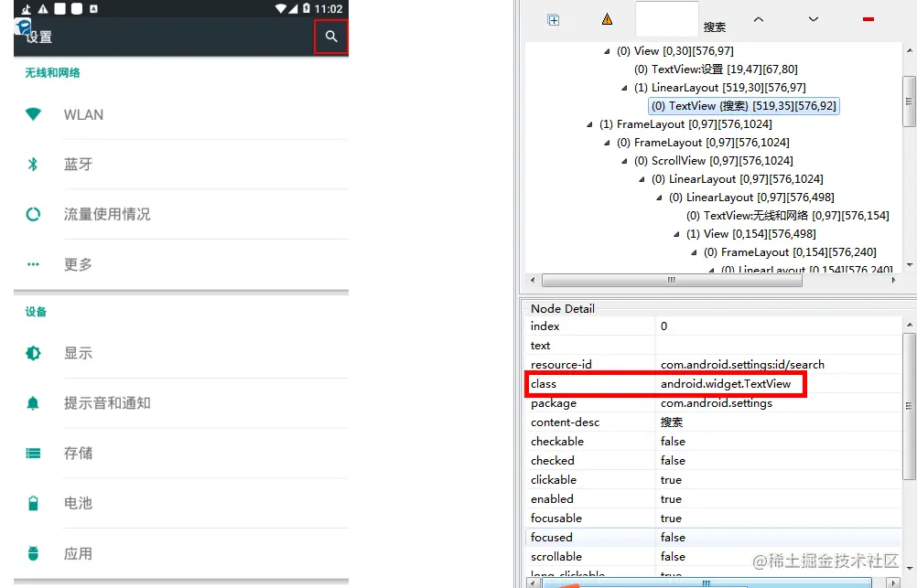Select the focused property row
The width and height of the screenshot is (917, 588).
[x=714, y=537]
